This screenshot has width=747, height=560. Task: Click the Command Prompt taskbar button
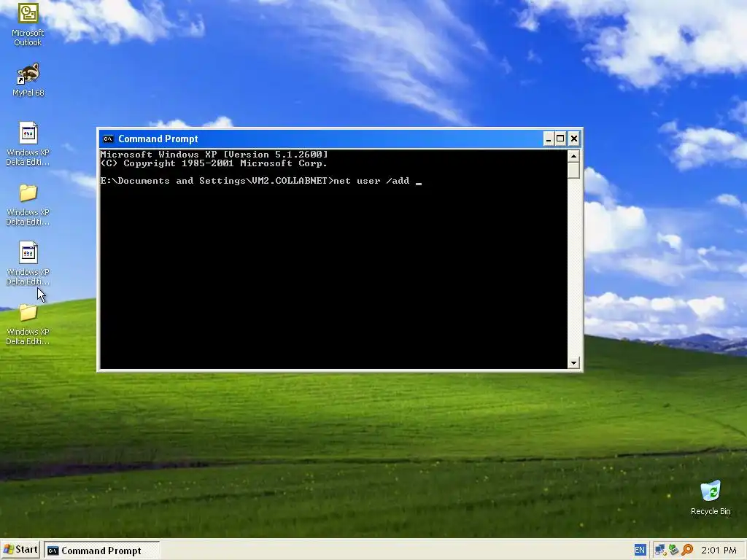point(101,551)
